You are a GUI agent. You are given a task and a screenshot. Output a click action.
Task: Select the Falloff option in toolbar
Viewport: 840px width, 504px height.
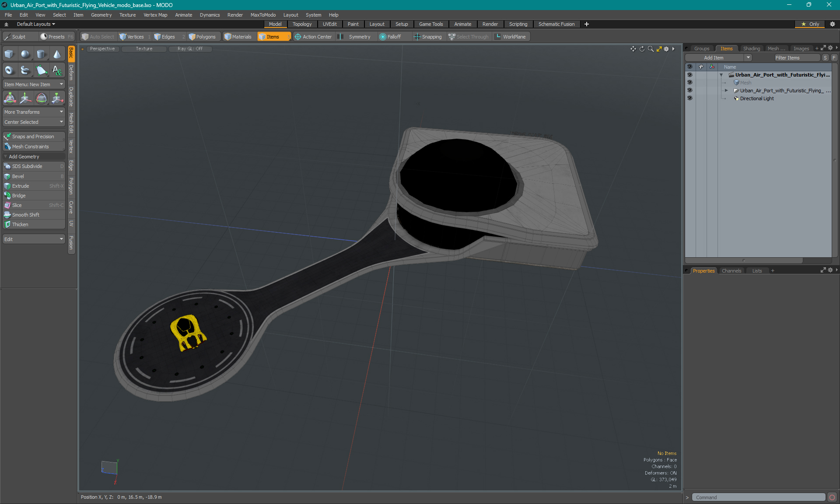tap(394, 37)
